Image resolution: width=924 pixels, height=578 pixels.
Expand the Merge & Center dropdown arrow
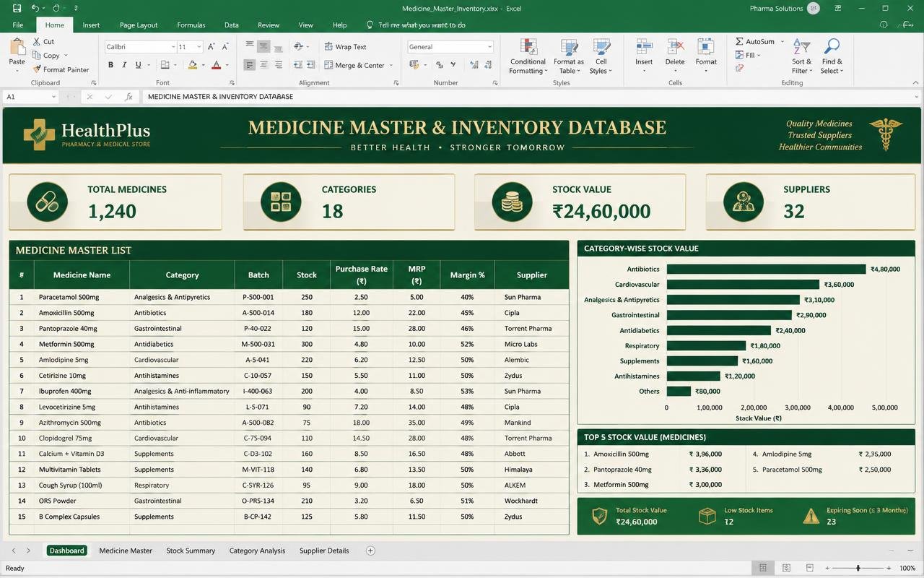point(391,65)
